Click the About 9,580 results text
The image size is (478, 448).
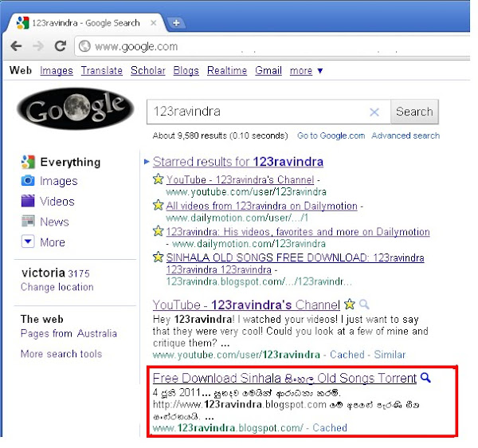pos(220,136)
